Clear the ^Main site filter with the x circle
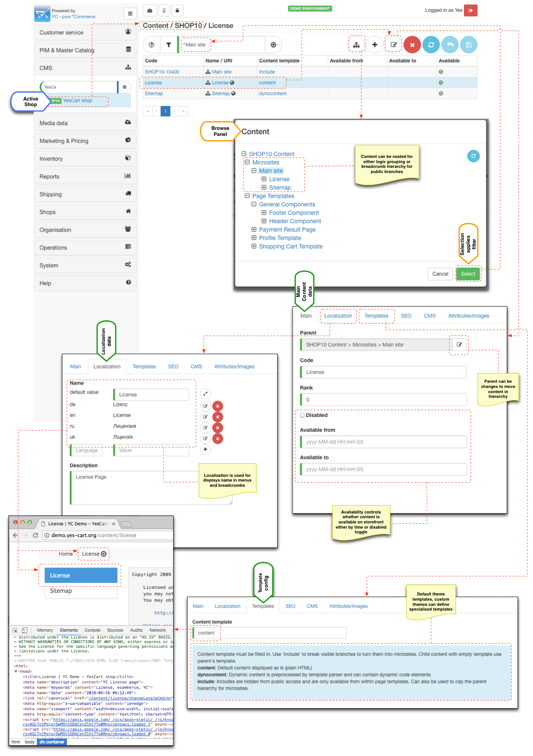The height and width of the screenshot is (756, 533). pos(273,45)
